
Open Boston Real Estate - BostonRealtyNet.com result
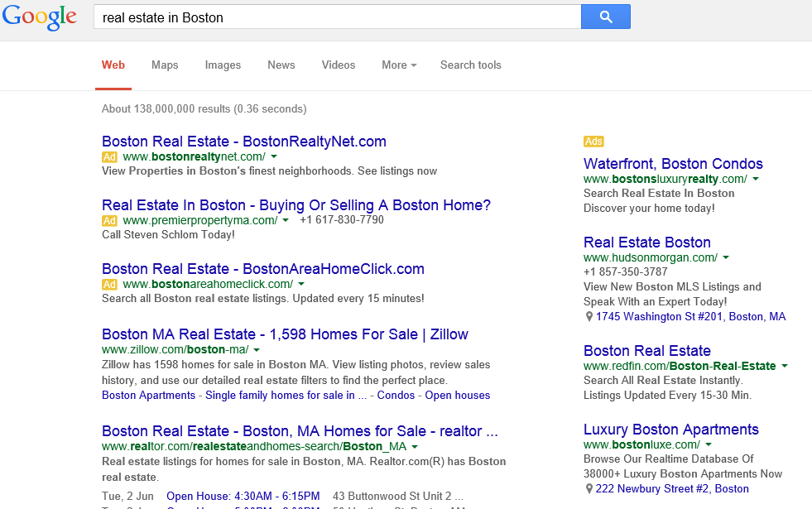click(244, 142)
